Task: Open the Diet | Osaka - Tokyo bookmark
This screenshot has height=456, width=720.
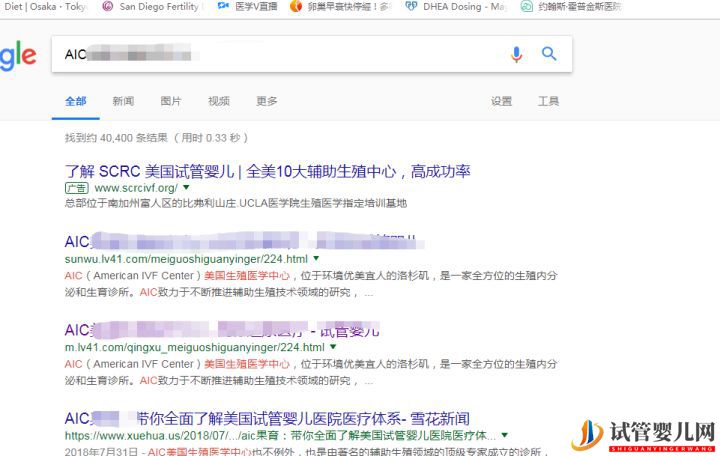Action: [44, 6]
